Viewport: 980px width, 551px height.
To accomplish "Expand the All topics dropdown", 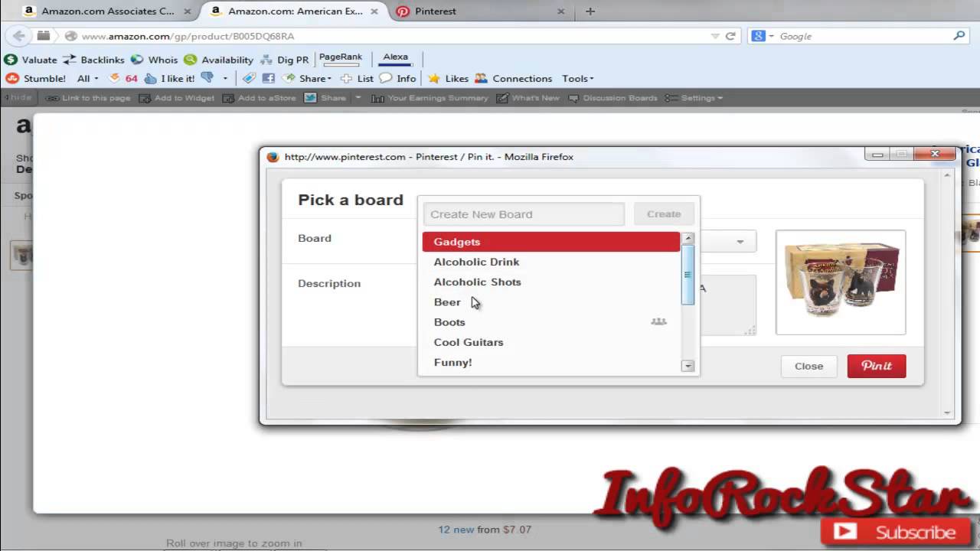I will 87,78.
